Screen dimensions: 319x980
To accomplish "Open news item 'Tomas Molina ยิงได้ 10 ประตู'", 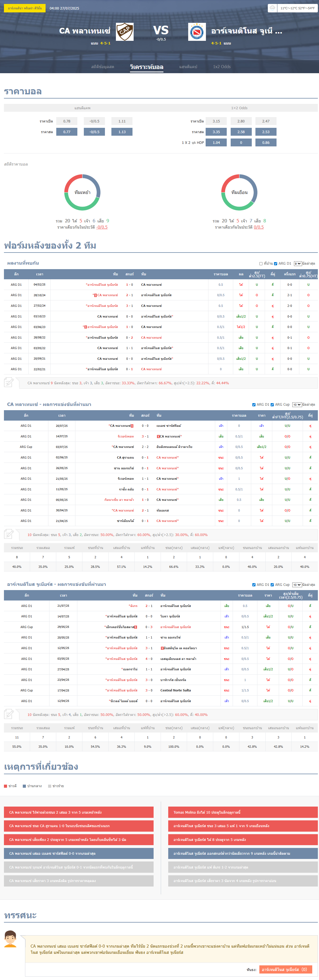I will (243, 812).
